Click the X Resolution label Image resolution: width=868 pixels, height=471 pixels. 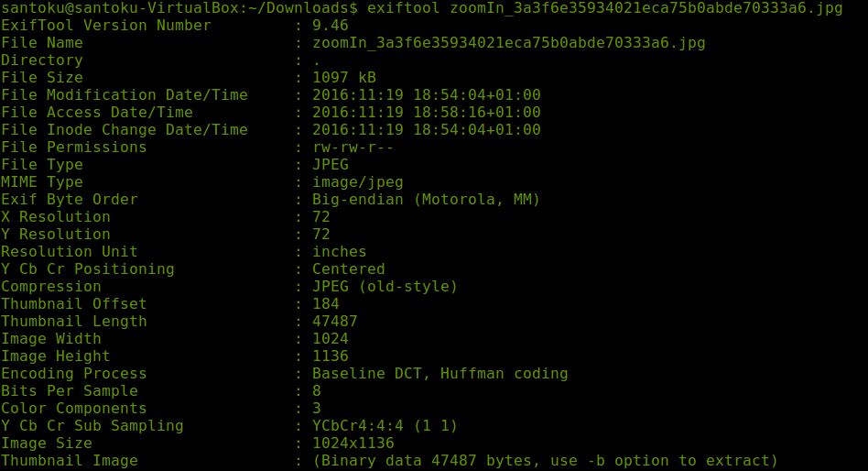pos(56,217)
